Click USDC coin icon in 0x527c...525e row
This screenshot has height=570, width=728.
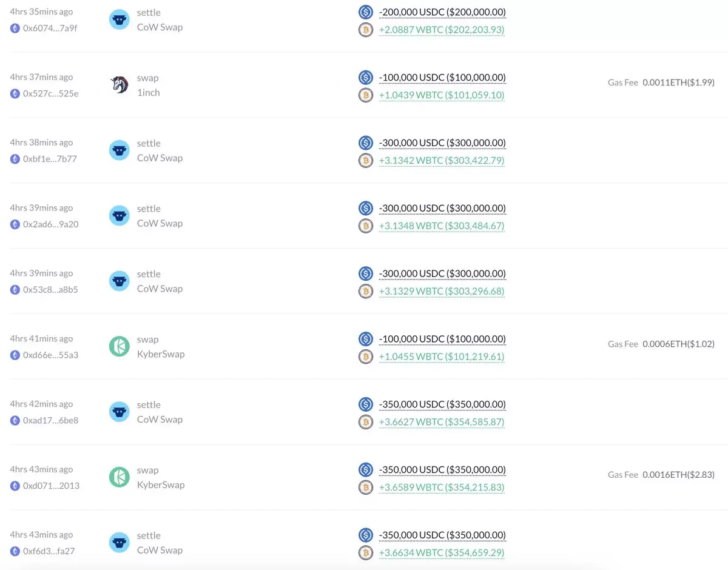click(x=365, y=77)
